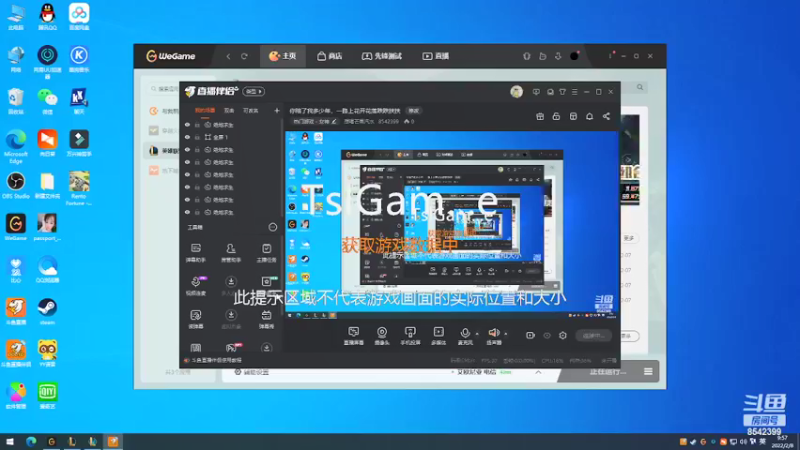This screenshot has height=450, width=800.
Task: Open the 弹幕助手 tool in toolbox
Action: point(196,253)
